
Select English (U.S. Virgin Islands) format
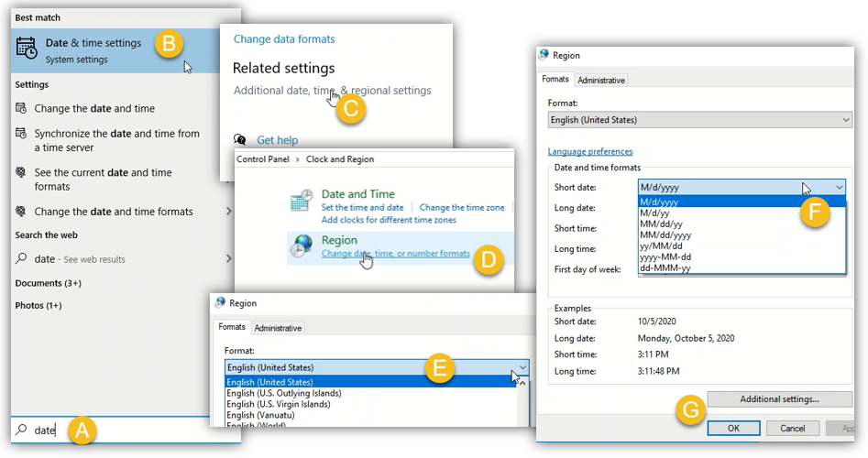371,404
